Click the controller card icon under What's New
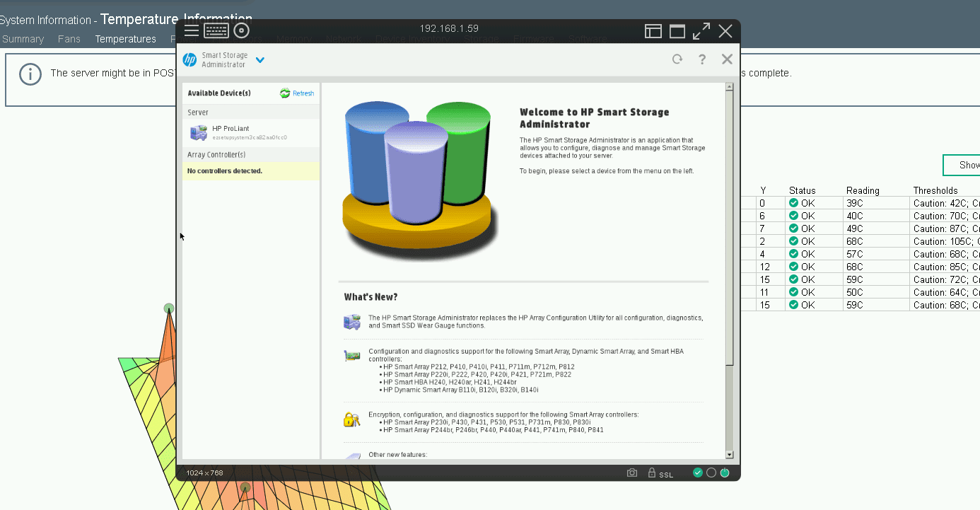Screen dimensions: 980x510 pos(351,356)
